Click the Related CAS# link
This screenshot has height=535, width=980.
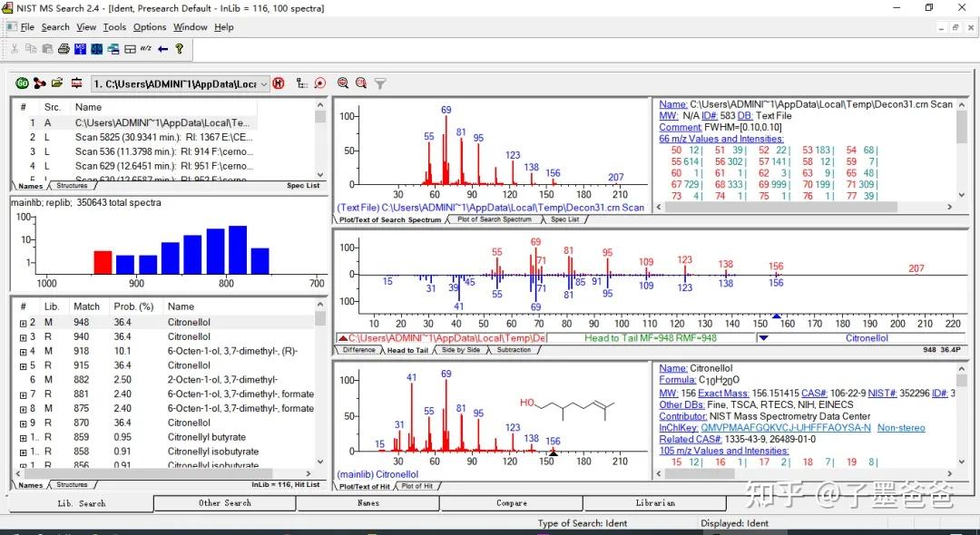click(x=691, y=439)
